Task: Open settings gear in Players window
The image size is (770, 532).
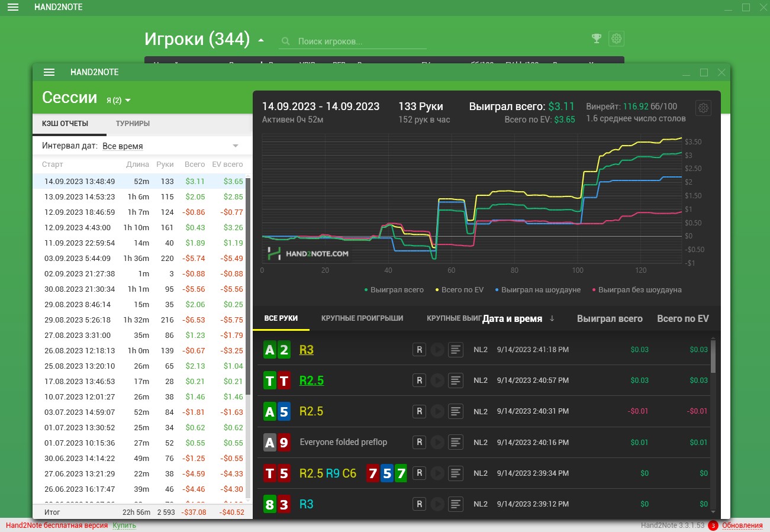Action: point(616,38)
